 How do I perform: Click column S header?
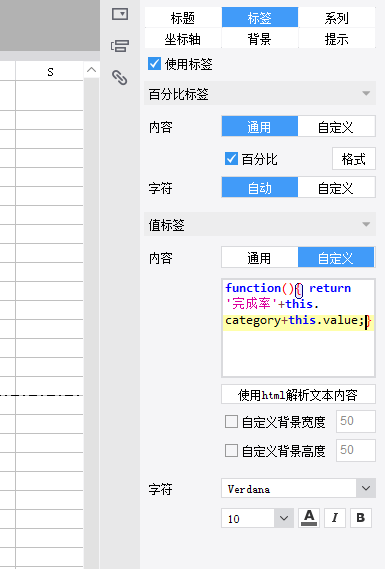[50, 71]
